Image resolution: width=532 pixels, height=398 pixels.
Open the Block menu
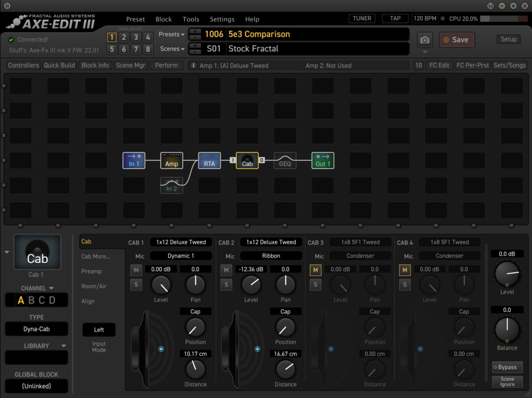(x=164, y=19)
